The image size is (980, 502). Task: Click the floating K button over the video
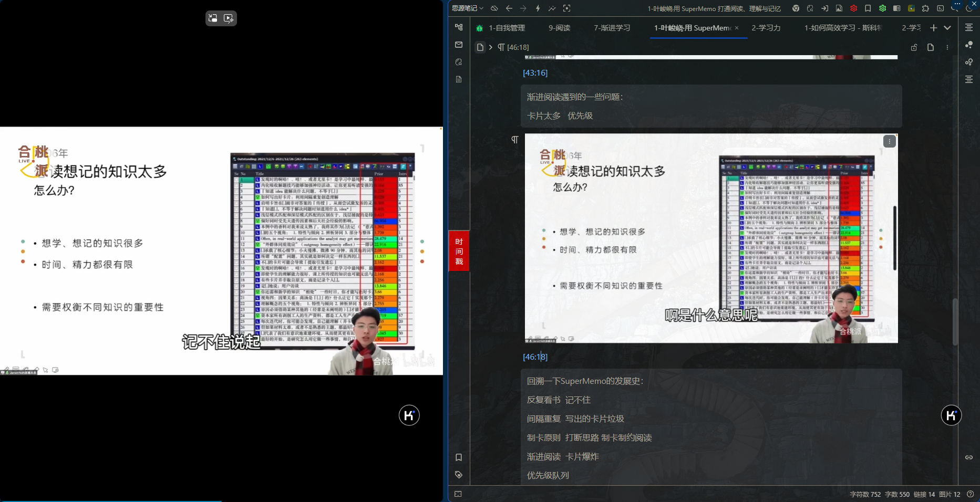409,415
